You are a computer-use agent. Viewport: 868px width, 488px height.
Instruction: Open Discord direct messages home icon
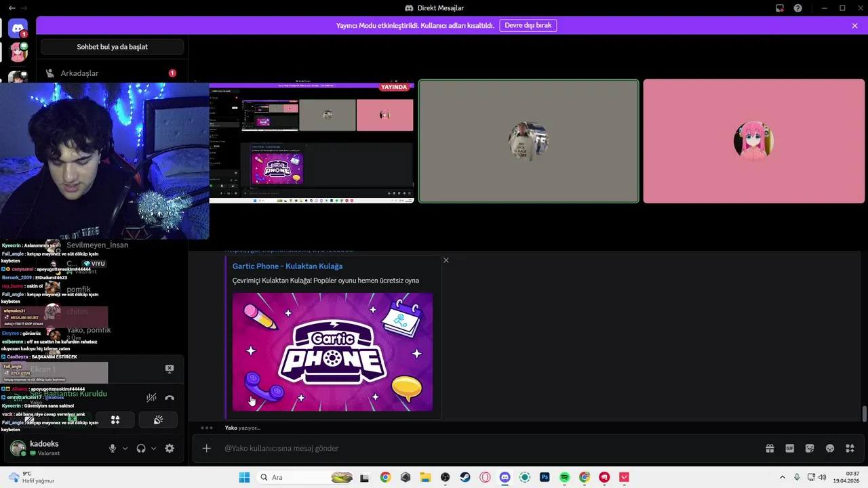pos(18,28)
